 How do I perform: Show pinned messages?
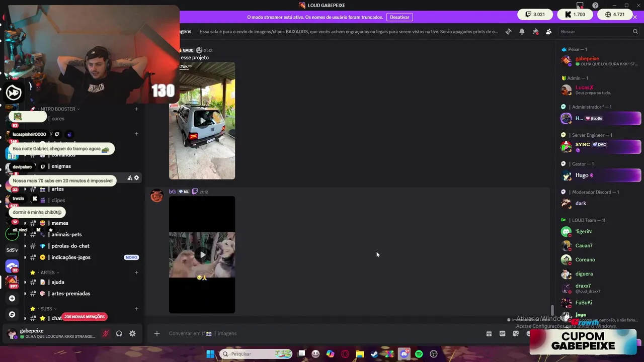point(535,31)
